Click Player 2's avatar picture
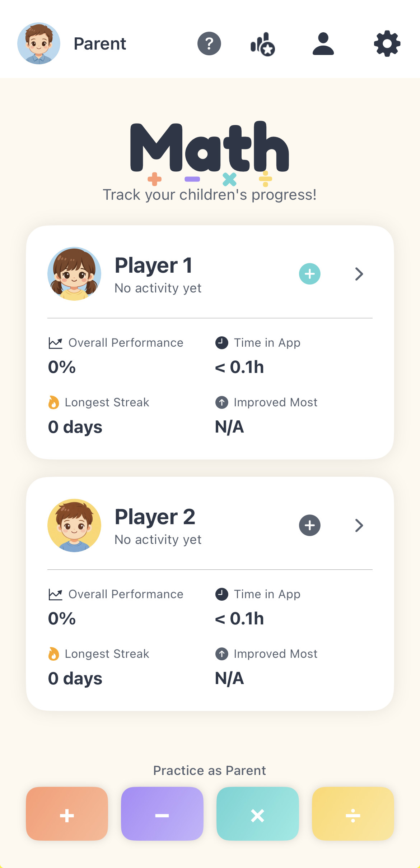Image resolution: width=420 pixels, height=868 pixels. (x=74, y=525)
